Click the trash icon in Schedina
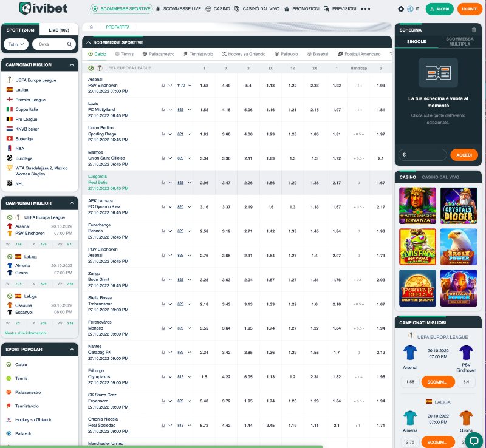This screenshot has width=486, height=448. (474, 30)
